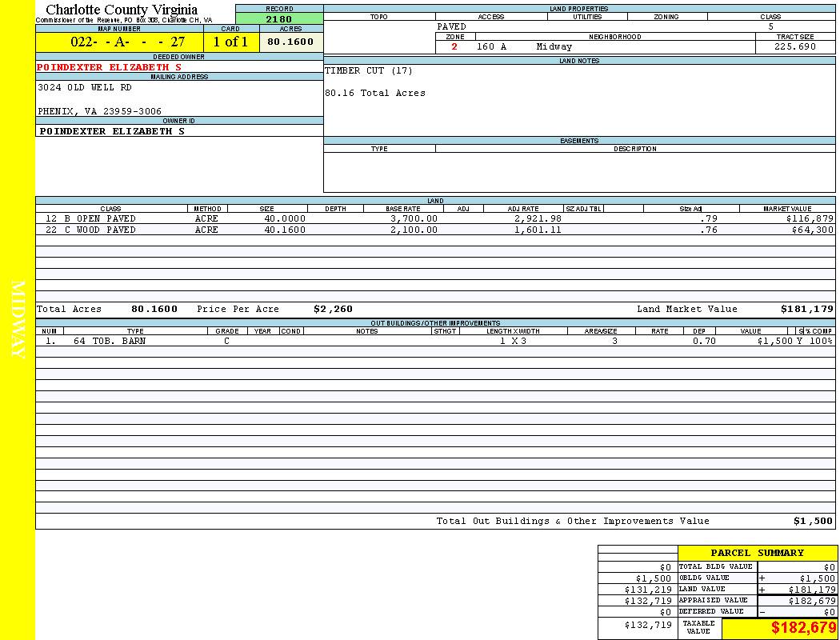Click the Y 100% complete value for barn
840x640 pixels.
click(814, 341)
